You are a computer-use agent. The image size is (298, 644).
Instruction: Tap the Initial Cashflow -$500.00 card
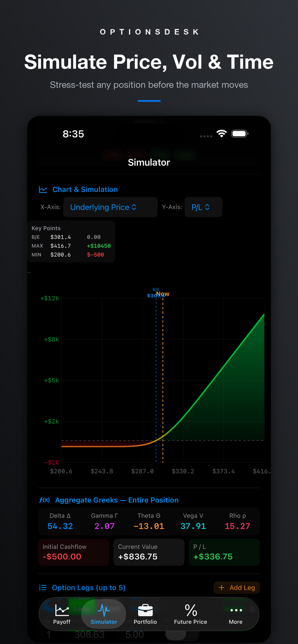click(74, 552)
